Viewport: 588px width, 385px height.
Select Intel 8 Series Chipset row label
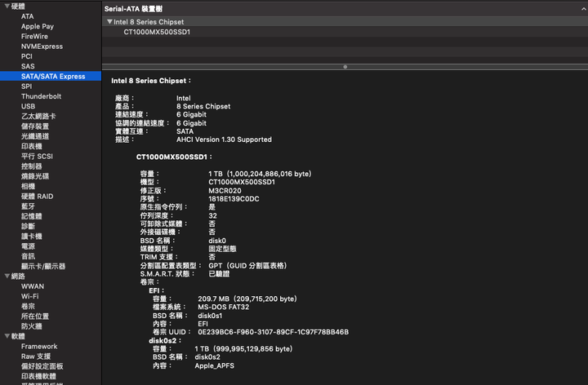coord(149,22)
